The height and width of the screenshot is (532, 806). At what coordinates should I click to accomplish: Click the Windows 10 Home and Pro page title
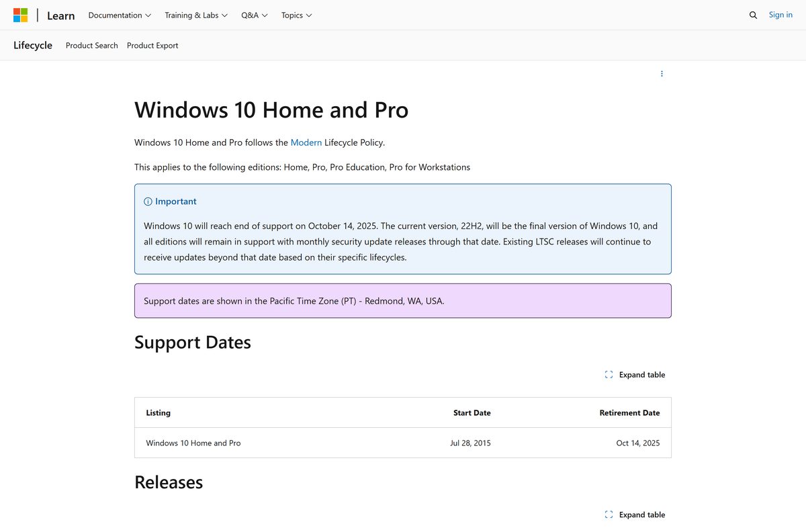(271, 109)
